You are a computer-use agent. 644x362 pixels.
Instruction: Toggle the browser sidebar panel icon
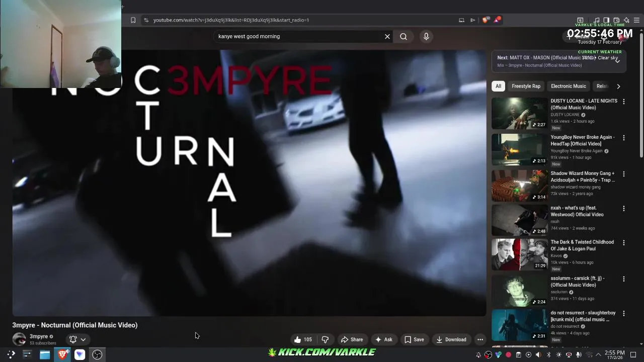point(606,20)
